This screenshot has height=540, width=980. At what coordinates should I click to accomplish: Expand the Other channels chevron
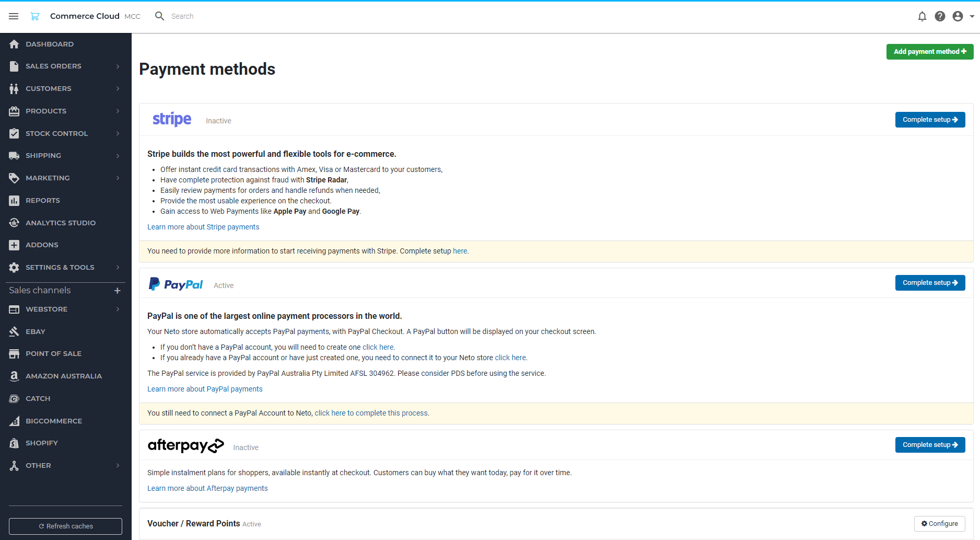[x=118, y=465]
